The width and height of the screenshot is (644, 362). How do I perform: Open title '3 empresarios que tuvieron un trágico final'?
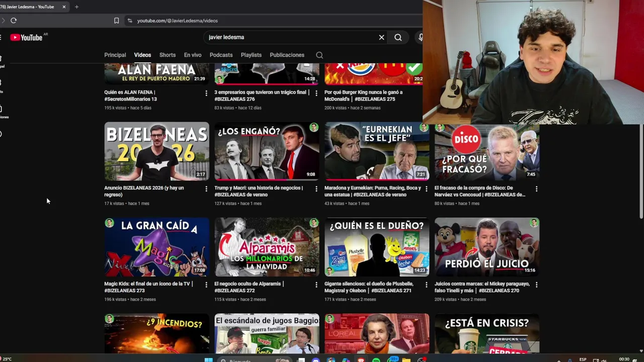point(262,96)
